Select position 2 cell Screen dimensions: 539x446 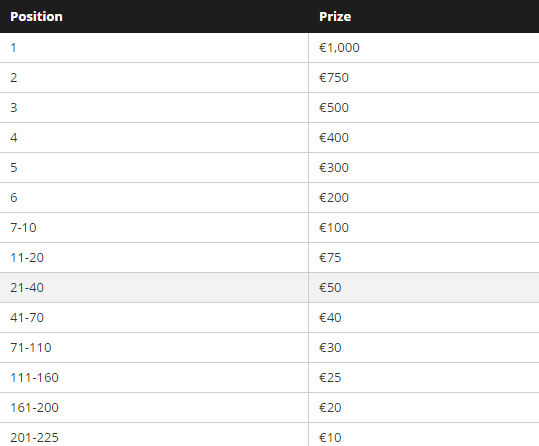tap(154, 78)
